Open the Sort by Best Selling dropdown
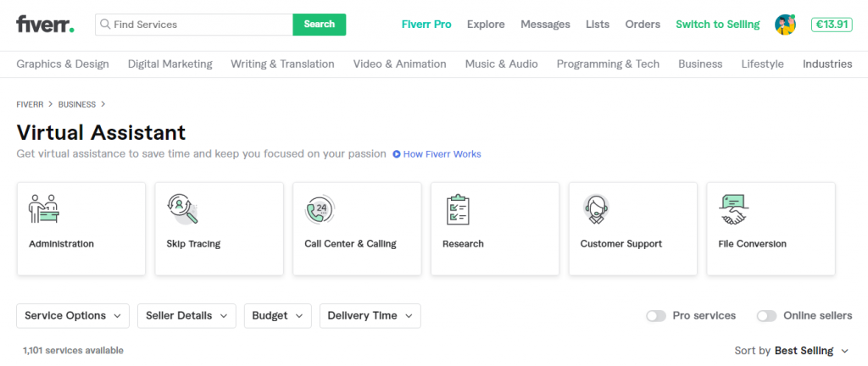The width and height of the screenshot is (868, 366). 792,351
